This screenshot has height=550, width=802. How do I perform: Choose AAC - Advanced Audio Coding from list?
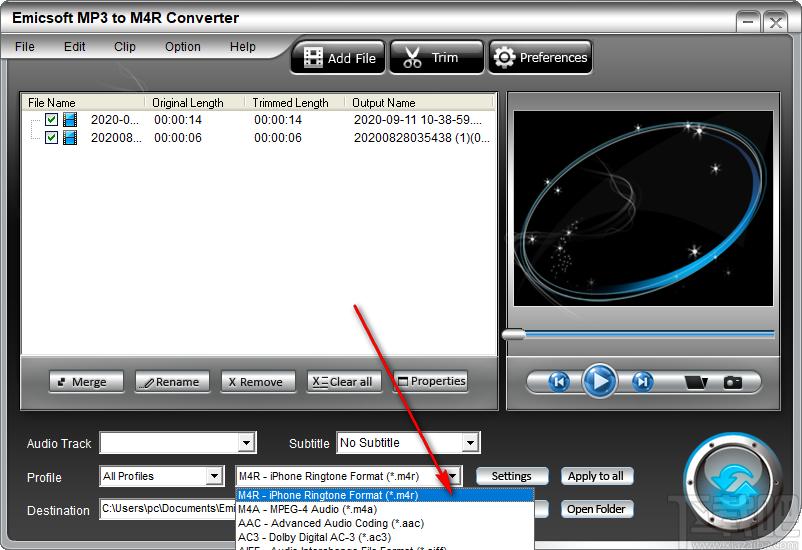385,523
